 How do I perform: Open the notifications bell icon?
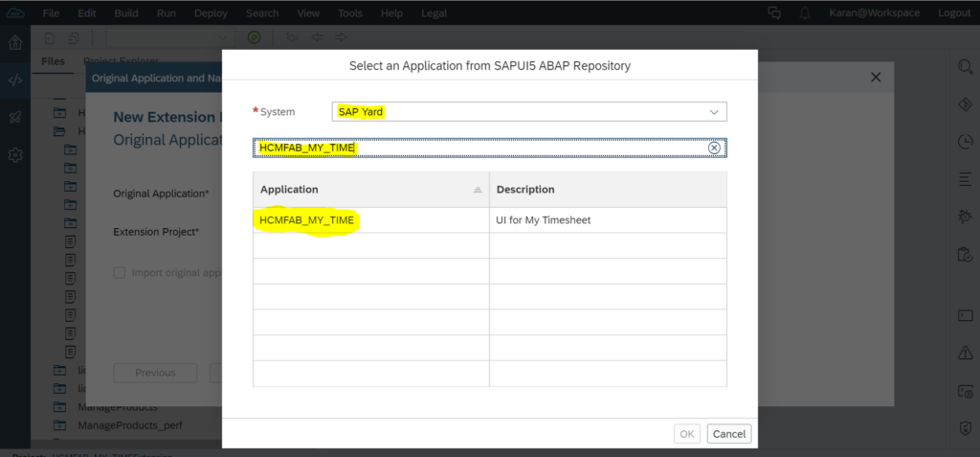[805, 13]
